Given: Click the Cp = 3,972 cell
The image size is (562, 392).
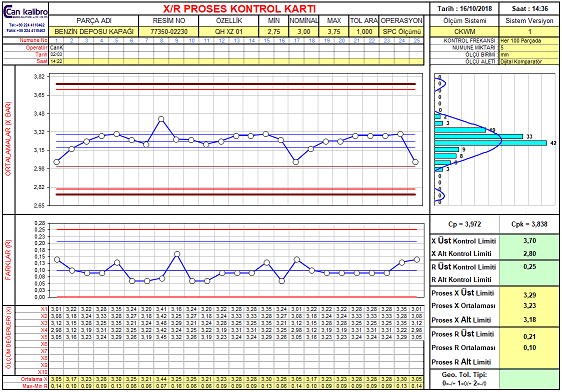Looking at the screenshot, I should pyautogui.click(x=465, y=224).
